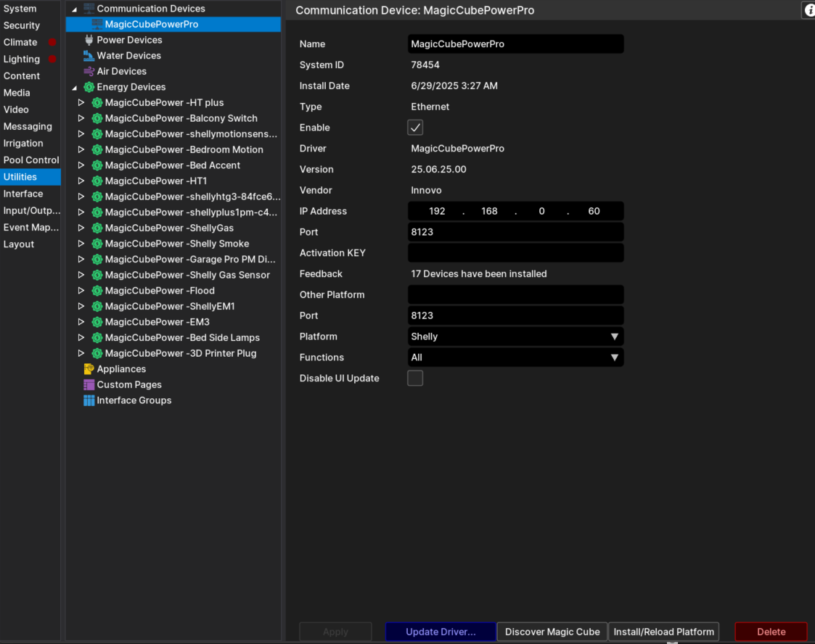Image resolution: width=815 pixels, height=644 pixels.
Task: Click the Name input field
Action: [515, 44]
